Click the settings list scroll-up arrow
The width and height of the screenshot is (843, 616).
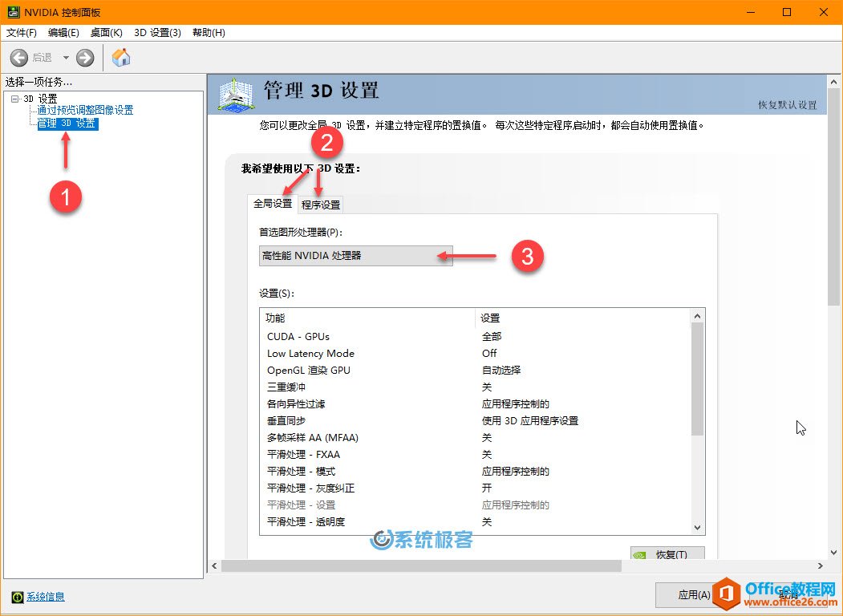(697, 316)
